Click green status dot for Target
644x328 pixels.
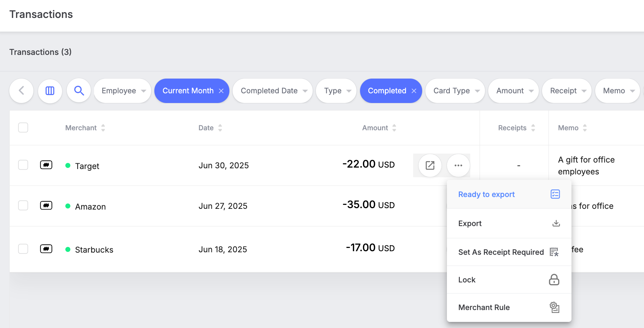[x=68, y=165]
